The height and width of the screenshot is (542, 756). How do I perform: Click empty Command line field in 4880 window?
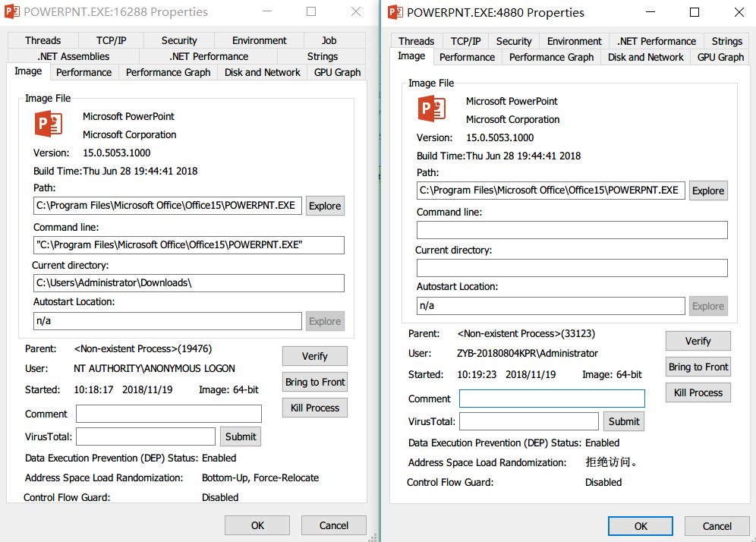(572, 230)
